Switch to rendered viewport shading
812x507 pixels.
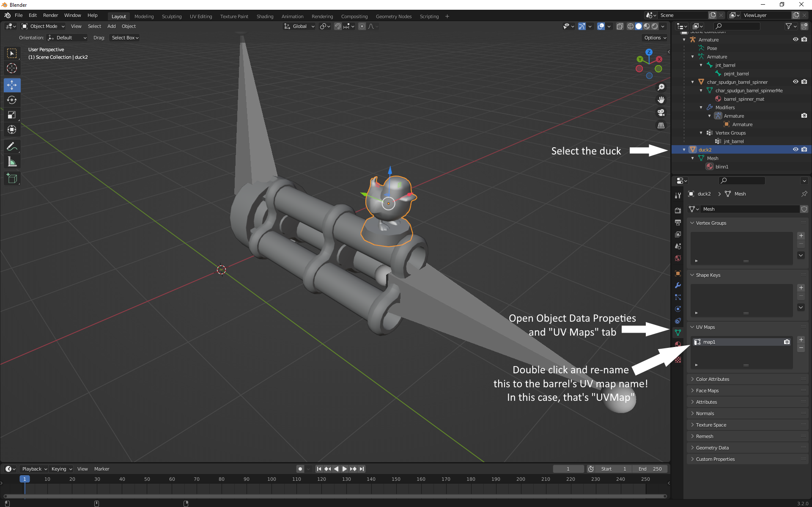pos(655,26)
